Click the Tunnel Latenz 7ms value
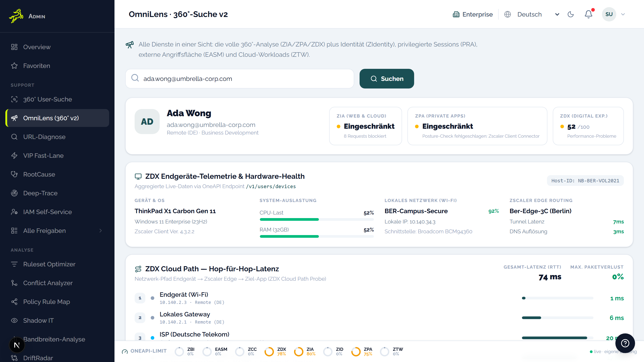Viewport: 644px width, 362px height. 618,222
